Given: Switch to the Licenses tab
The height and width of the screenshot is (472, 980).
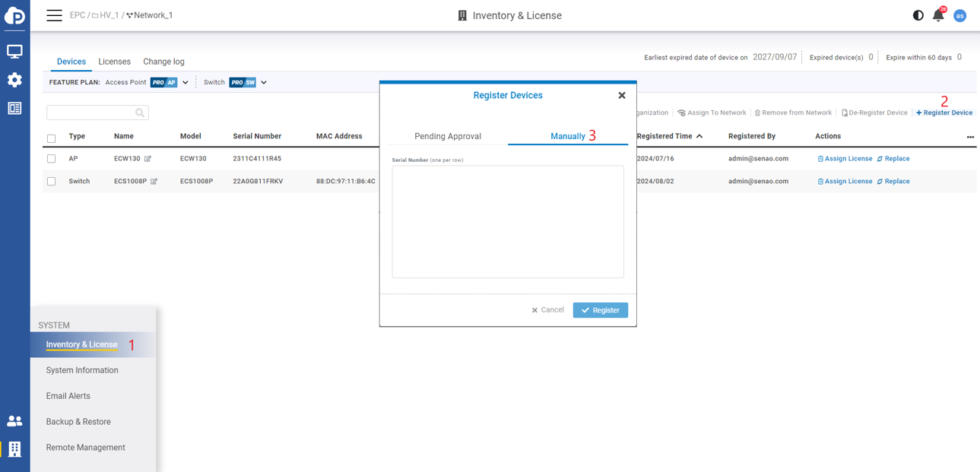Looking at the screenshot, I should tap(114, 62).
